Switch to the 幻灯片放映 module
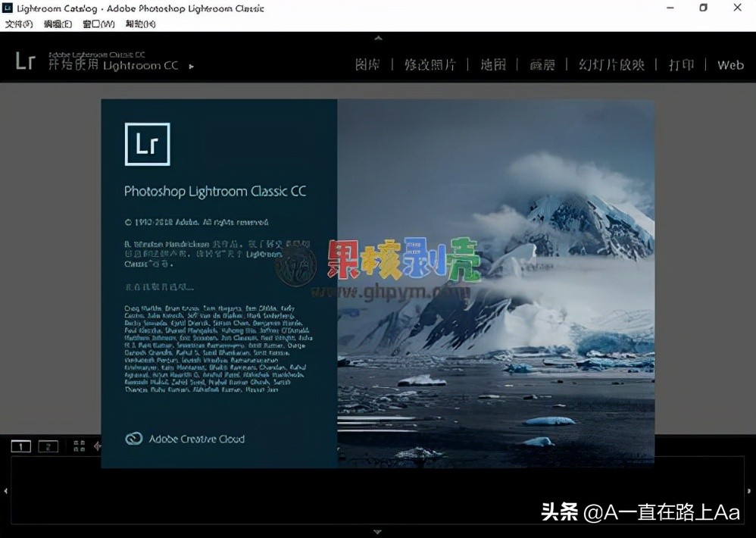The height and width of the screenshot is (538, 756). click(611, 64)
